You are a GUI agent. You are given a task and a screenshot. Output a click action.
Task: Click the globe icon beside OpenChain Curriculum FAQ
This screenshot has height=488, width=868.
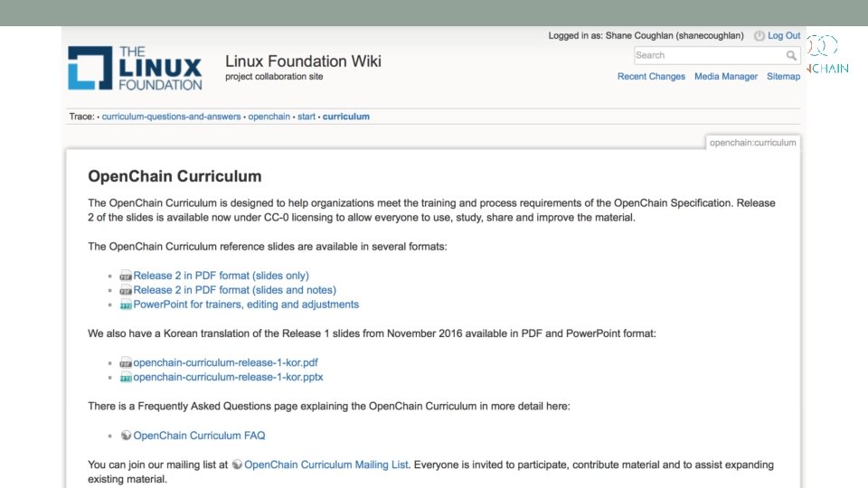tap(127, 436)
